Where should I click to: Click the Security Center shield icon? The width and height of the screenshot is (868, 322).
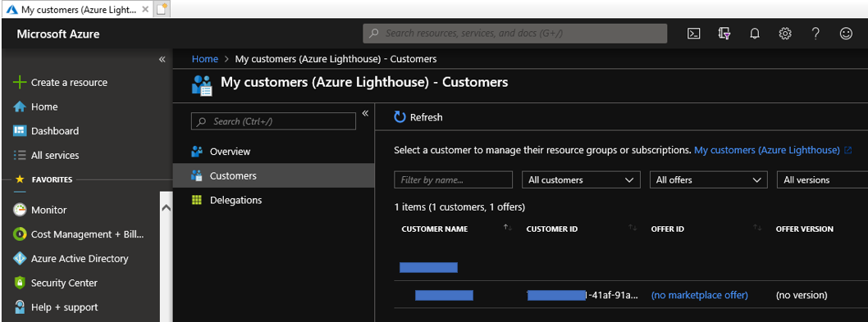click(20, 283)
